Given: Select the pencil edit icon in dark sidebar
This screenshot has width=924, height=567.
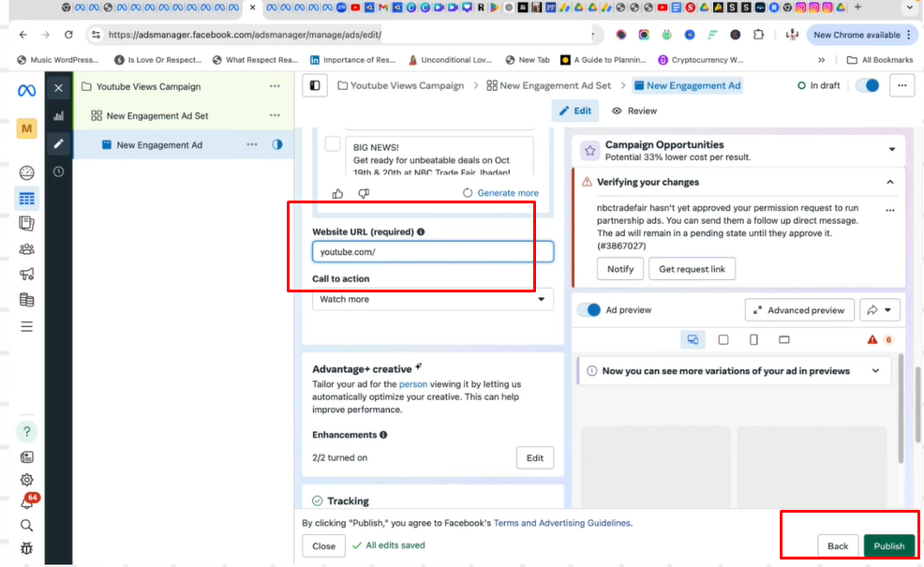Looking at the screenshot, I should (58, 143).
